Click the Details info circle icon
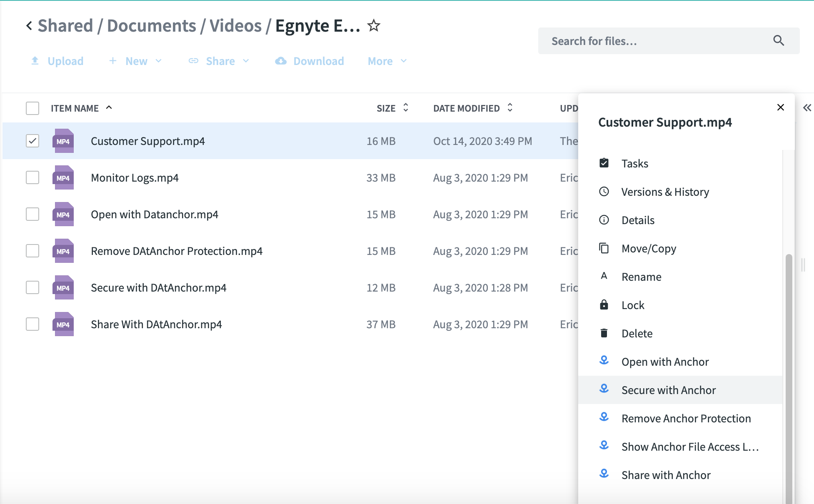This screenshot has width=814, height=504. pyautogui.click(x=604, y=220)
